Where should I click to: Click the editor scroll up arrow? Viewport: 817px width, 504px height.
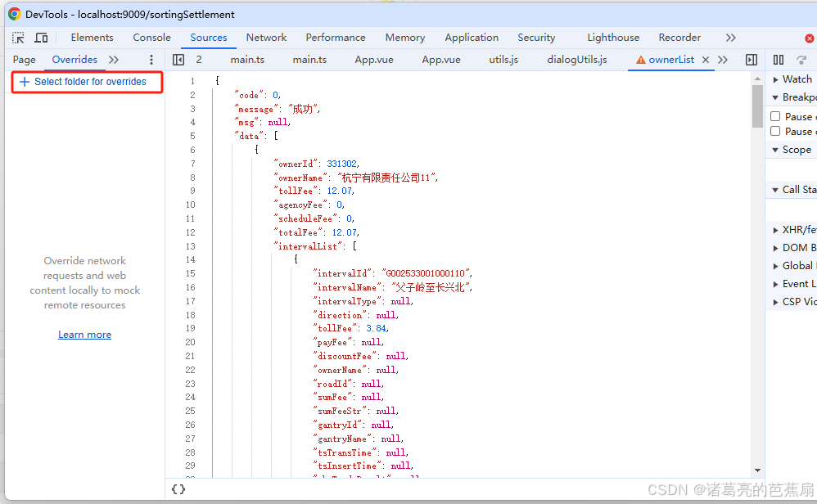coord(757,79)
